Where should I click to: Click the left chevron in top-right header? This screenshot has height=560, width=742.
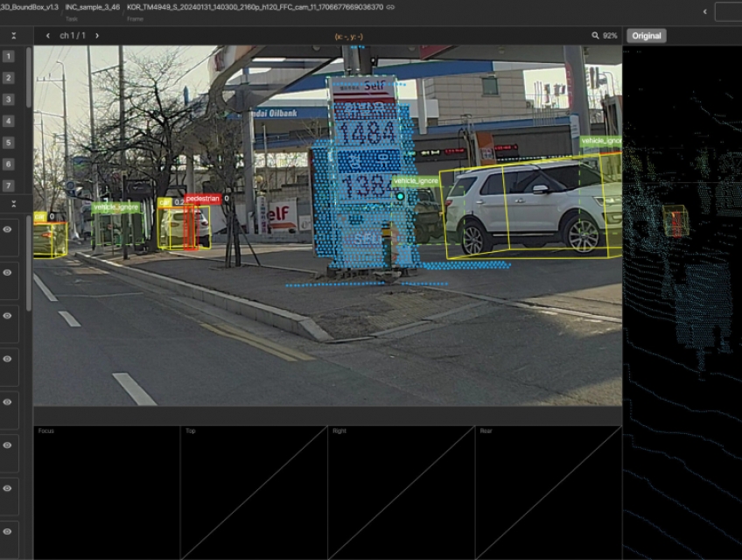pyautogui.click(x=705, y=11)
